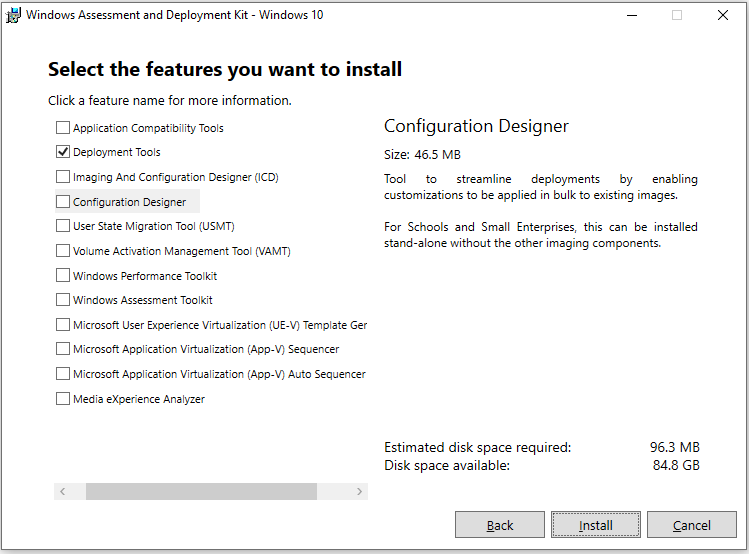Click the 96.3 MB disk space value
The width and height of the screenshot is (749, 554).
point(674,447)
